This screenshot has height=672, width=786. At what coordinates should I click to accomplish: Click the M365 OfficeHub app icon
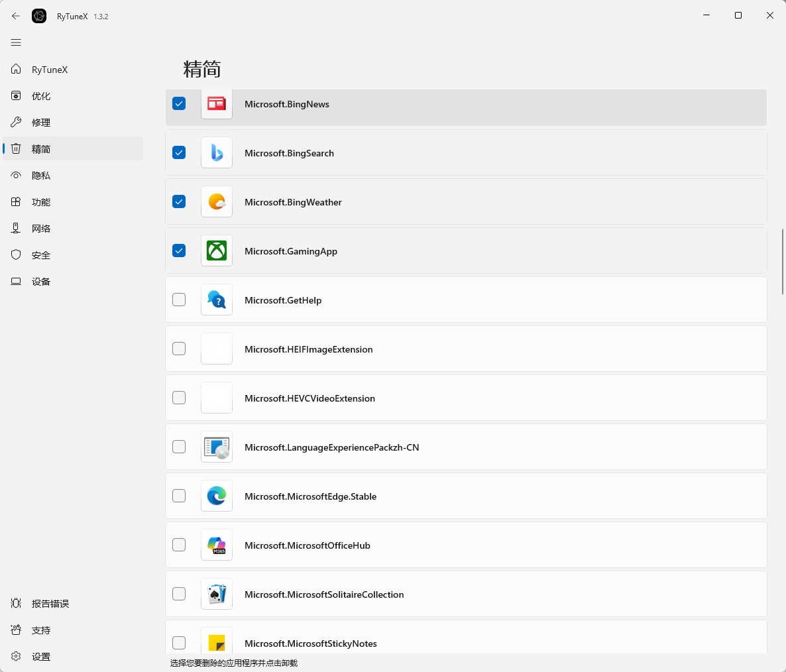coord(217,545)
